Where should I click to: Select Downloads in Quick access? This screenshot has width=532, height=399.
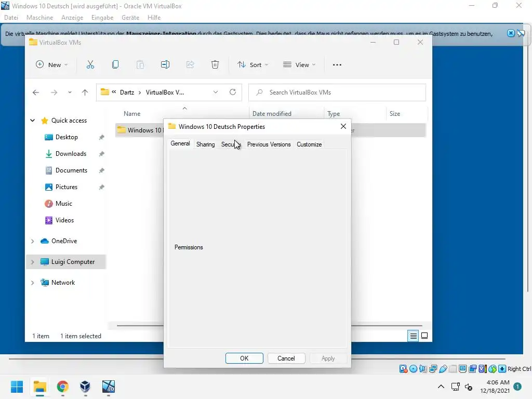tap(71, 154)
